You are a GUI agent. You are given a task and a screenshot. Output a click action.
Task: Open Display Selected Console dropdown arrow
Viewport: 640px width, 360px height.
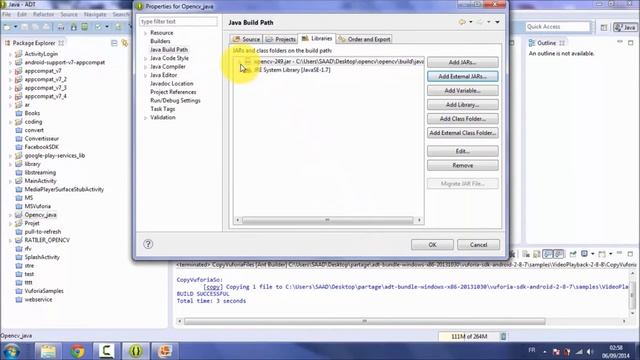coord(592,254)
